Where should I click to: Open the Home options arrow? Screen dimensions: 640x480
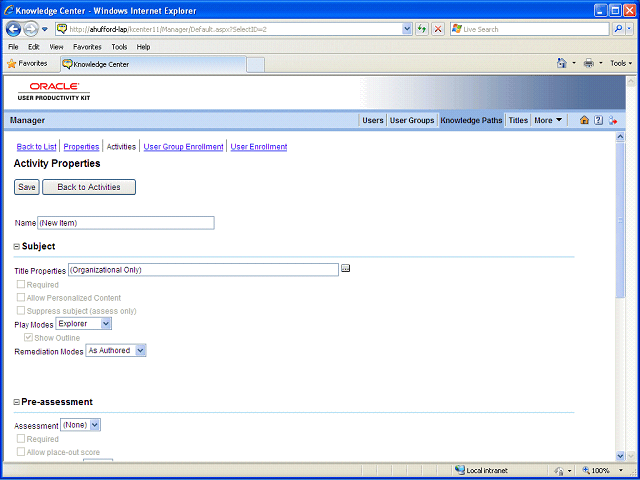coord(574,63)
